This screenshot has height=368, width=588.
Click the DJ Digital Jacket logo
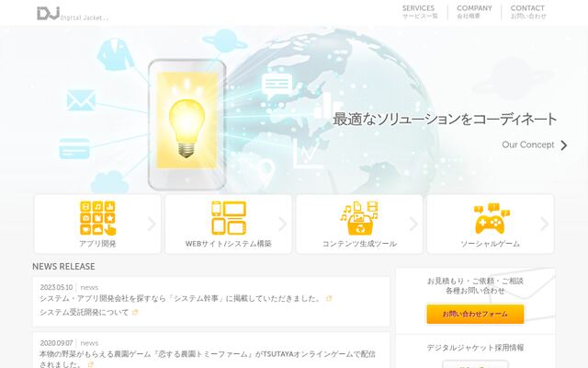(73, 14)
